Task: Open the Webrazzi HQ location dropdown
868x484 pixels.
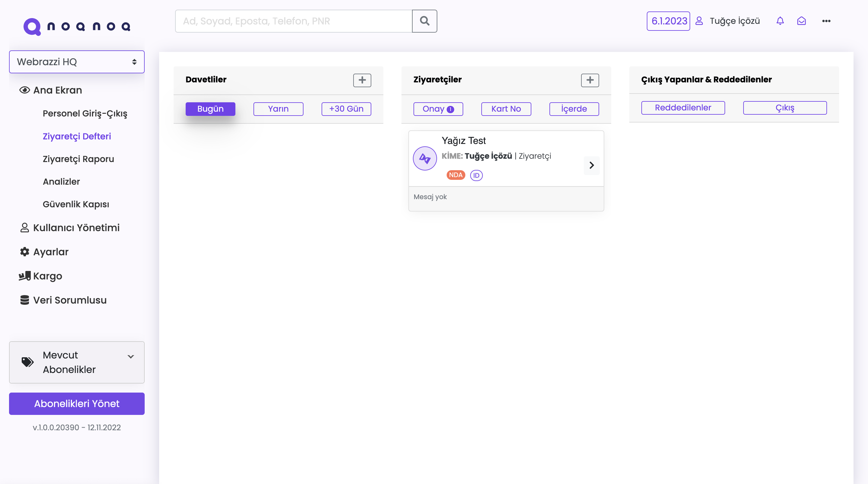Action: [77, 62]
